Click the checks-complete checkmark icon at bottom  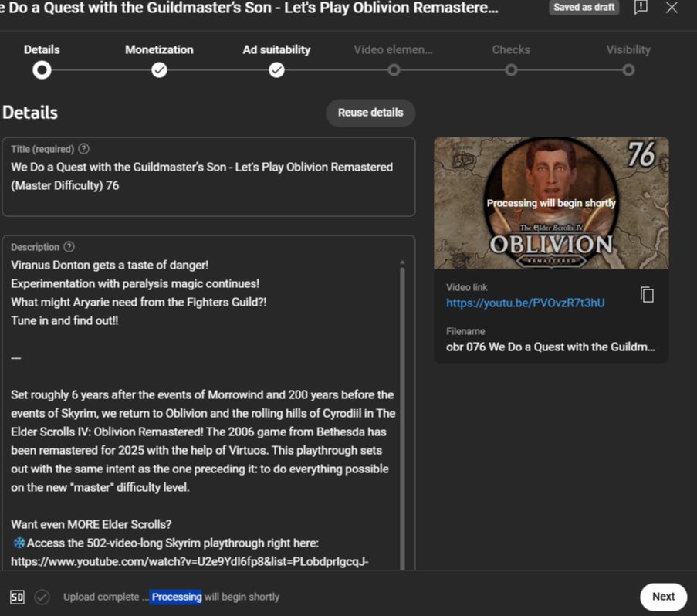pos(42,597)
